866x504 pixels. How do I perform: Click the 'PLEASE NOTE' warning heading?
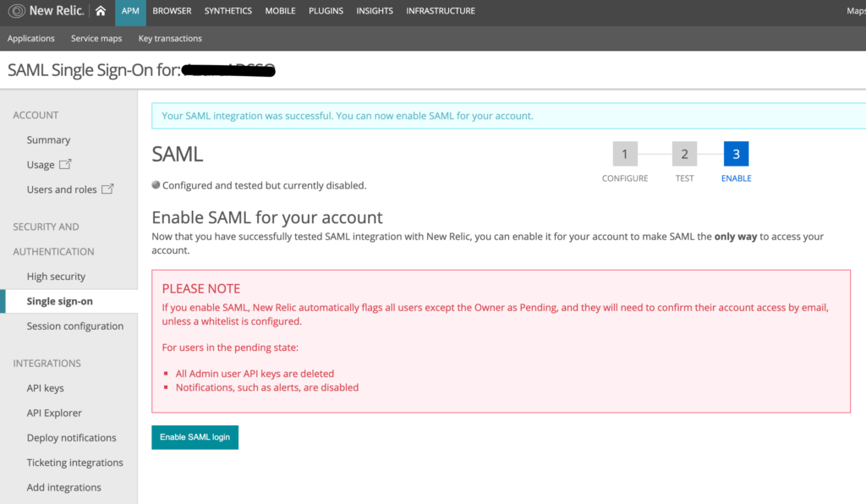click(201, 288)
